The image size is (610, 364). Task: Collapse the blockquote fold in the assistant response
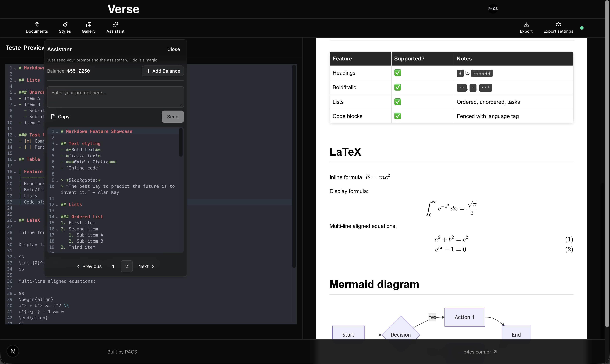tap(57, 180)
